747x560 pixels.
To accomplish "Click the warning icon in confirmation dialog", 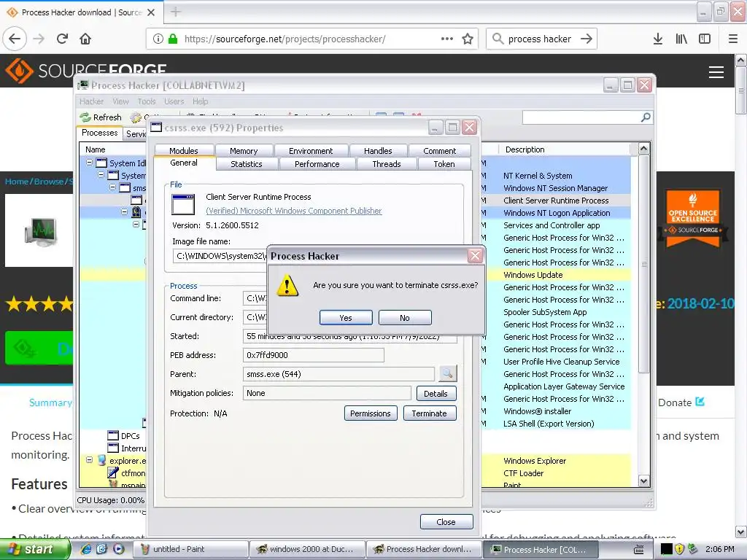I will [x=287, y=285].
